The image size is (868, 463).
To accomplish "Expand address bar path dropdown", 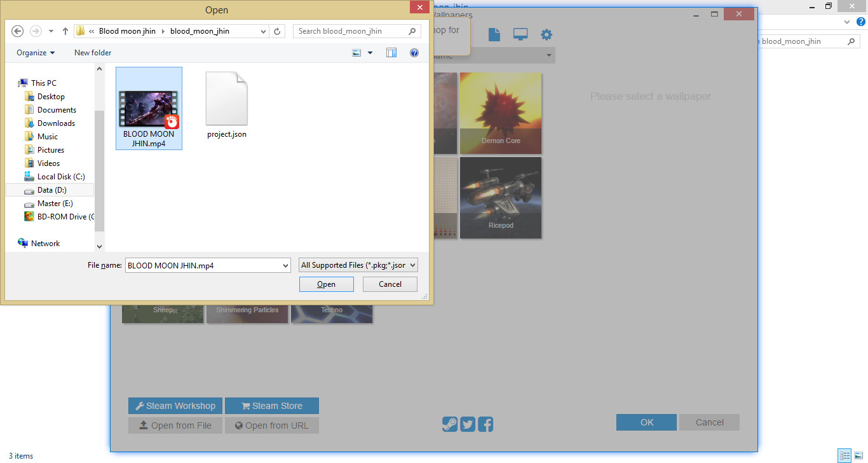I will pos(264,31).
